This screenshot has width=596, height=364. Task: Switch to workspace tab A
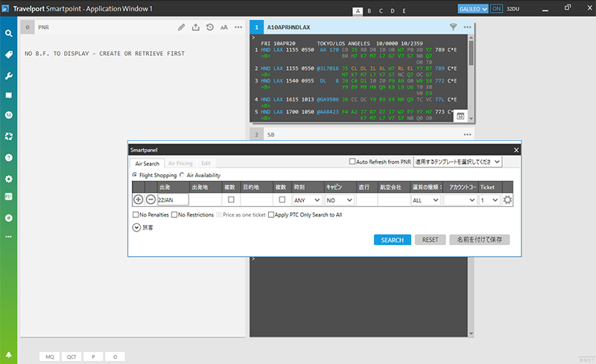coord(358,11)
